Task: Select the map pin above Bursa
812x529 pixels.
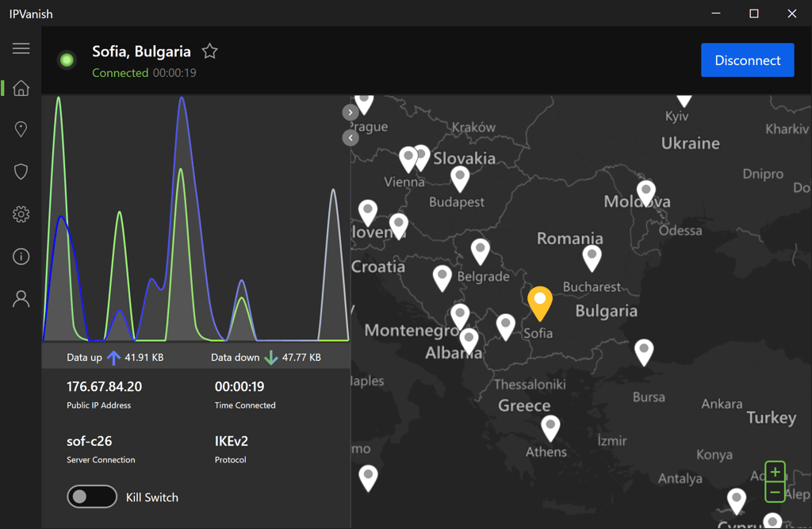Action: (644, 352)
